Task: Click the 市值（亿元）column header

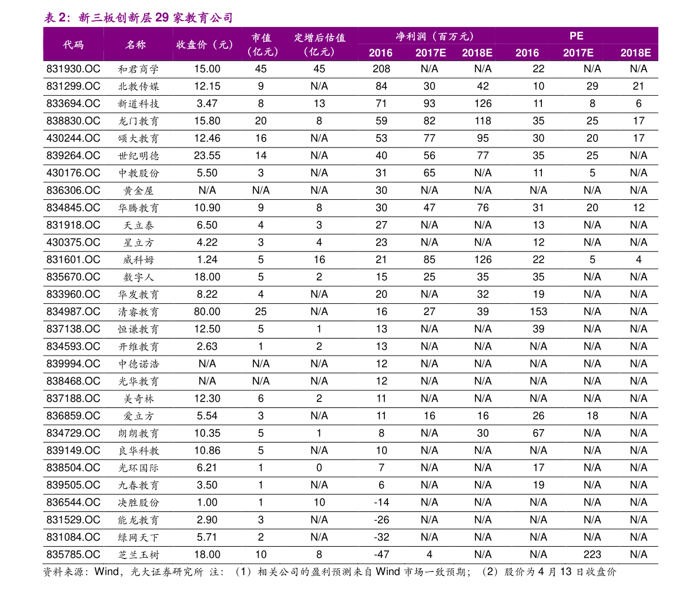Action: pos(262,45)
